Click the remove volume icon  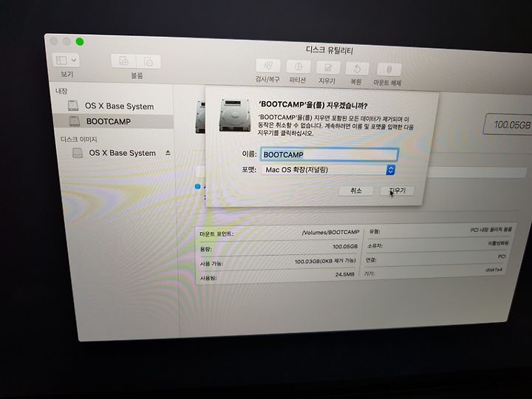(149, 62)
